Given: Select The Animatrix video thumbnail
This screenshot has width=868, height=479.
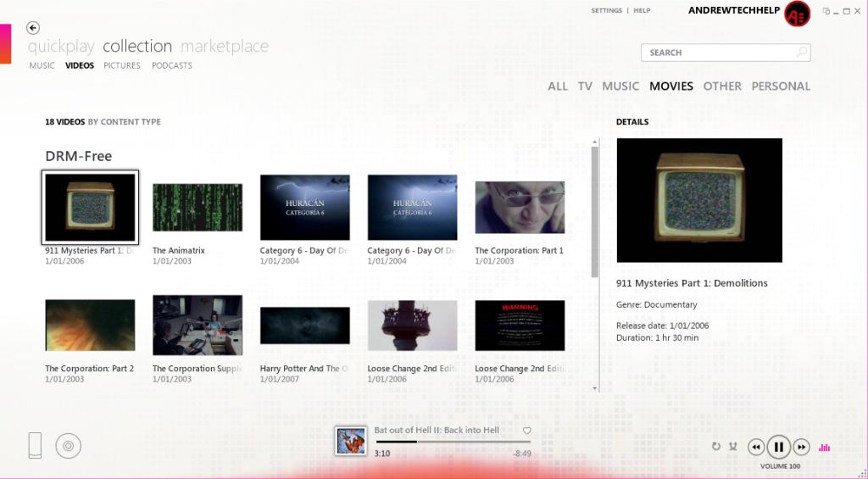Looking at the screenshot, I should coord(198,208).
